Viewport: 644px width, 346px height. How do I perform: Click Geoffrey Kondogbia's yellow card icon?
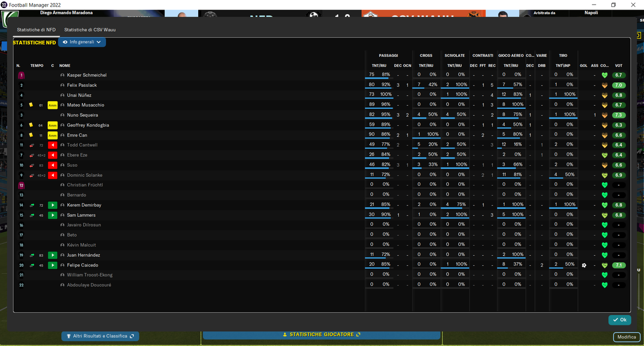click(31, 125)
